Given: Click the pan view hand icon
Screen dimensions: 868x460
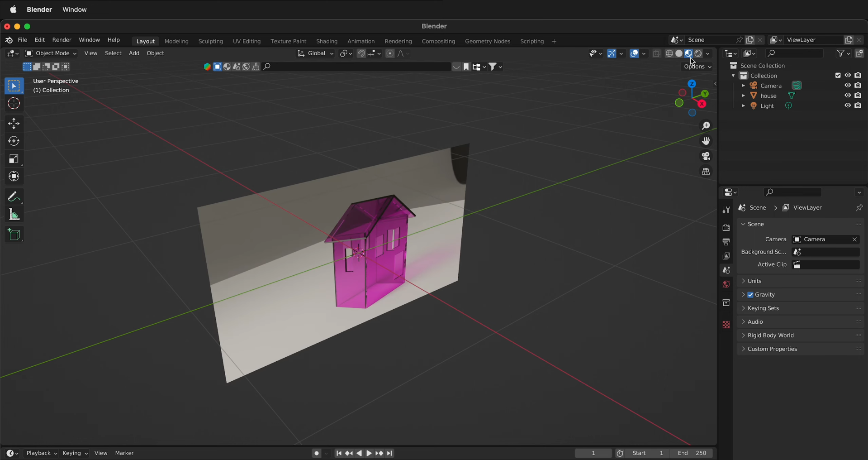Looking at the screenshot, I should (706, 141).
